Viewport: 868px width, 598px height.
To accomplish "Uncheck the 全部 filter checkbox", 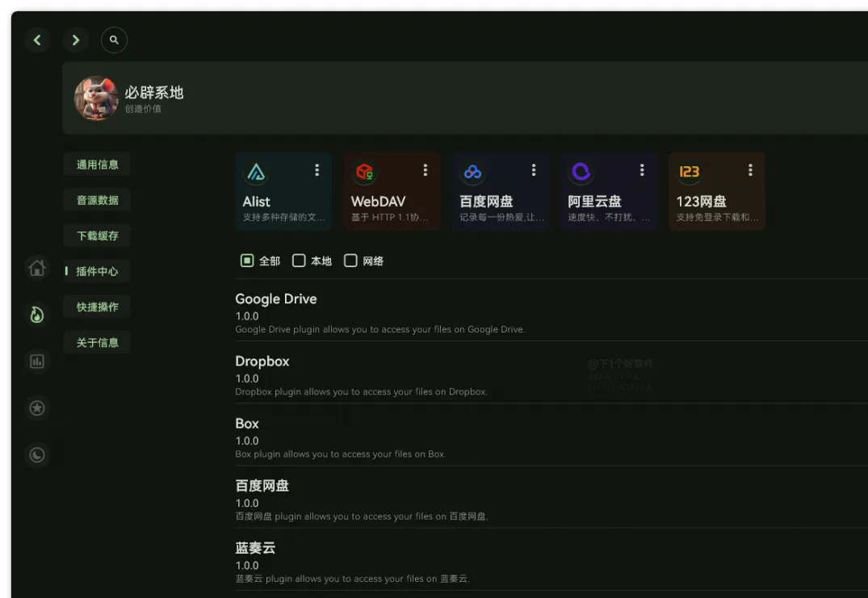I will pyautogui.click(x=247, y=260).
